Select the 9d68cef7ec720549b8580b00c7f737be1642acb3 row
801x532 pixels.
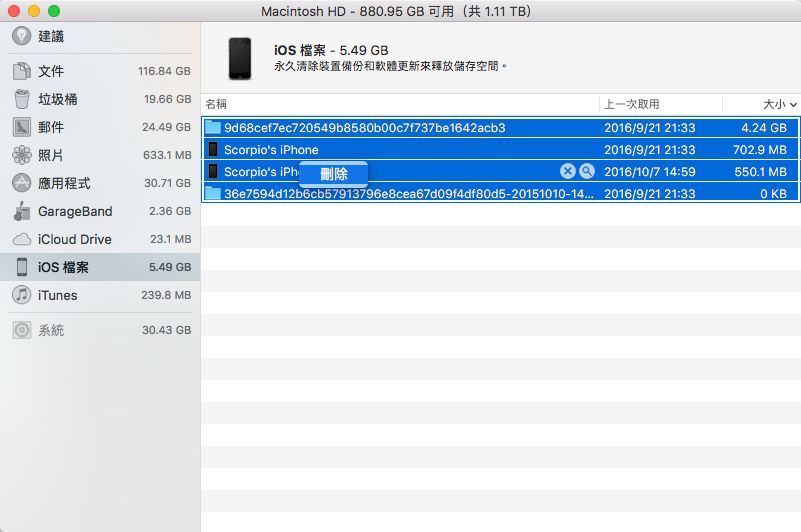(x=501, y=128)
